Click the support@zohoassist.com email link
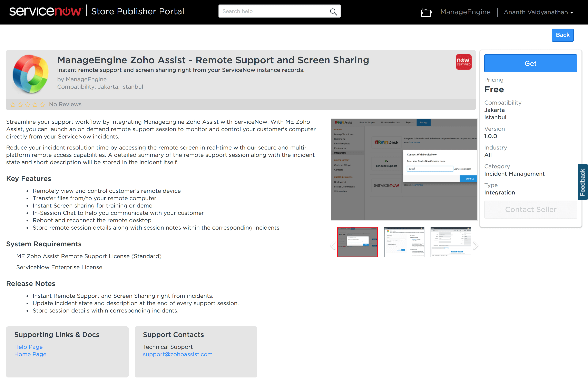588x384 pixels. click(178, 354)
